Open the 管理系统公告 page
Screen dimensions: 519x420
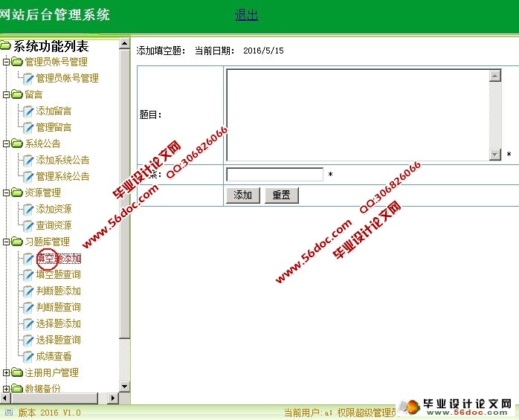point(62,176)
